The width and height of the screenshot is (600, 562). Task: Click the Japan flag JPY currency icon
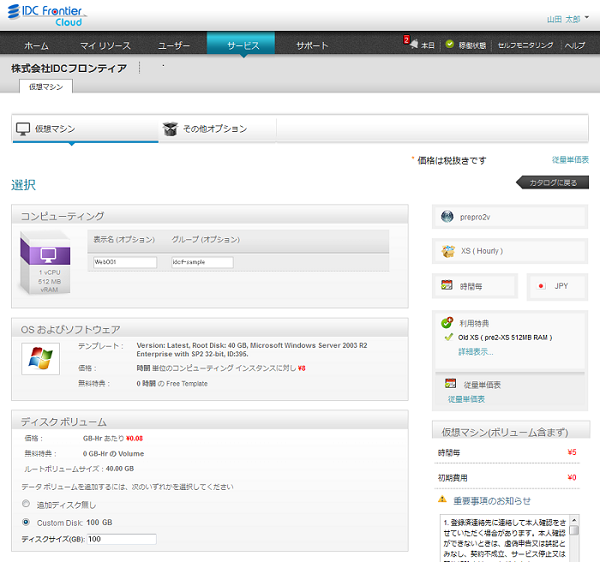[543, 286]
